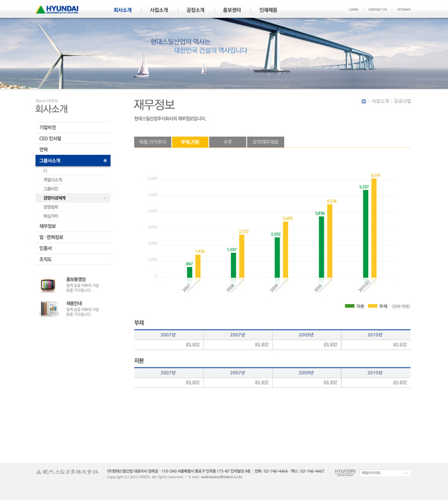Select 재무정보 in the left sidebar

pos(47,226)
